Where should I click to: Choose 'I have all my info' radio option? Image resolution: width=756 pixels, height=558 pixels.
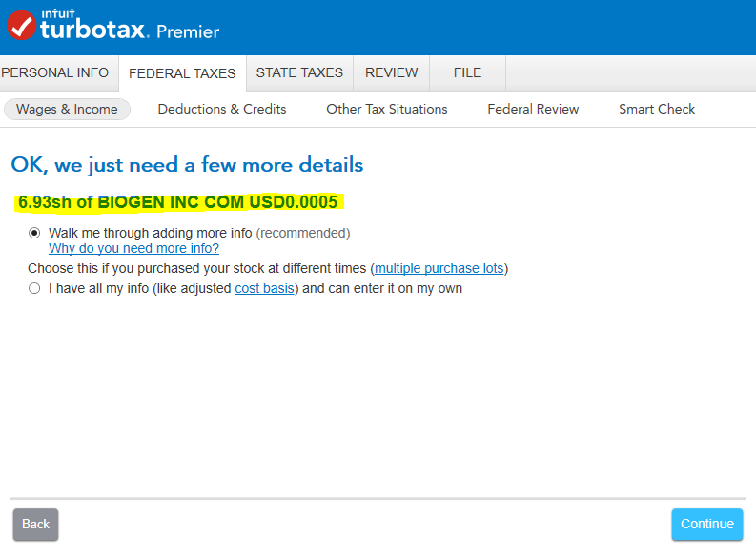tap(34, 288)
